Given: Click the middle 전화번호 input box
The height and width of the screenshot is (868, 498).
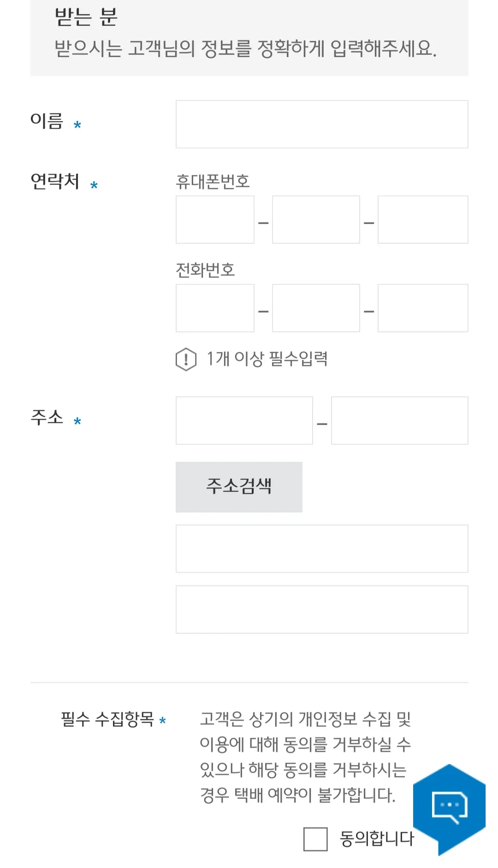Looking at the screenshot, I should point(316,308).
